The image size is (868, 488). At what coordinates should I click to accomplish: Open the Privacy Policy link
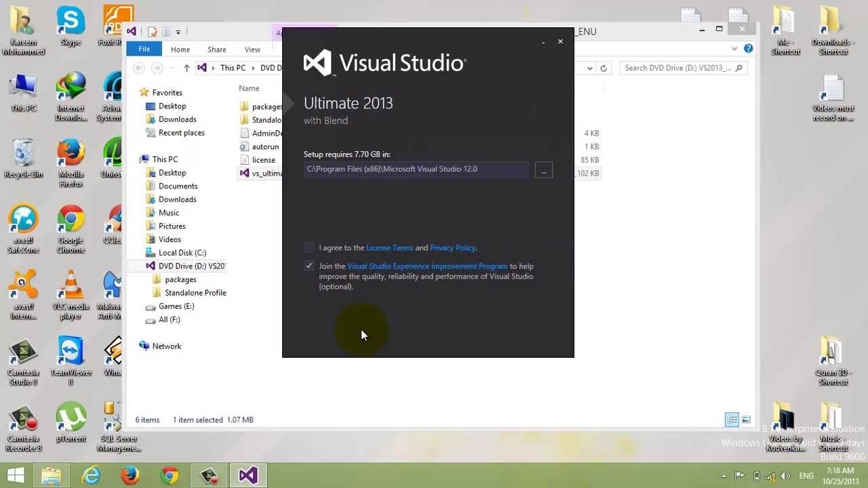coord(452,247)
